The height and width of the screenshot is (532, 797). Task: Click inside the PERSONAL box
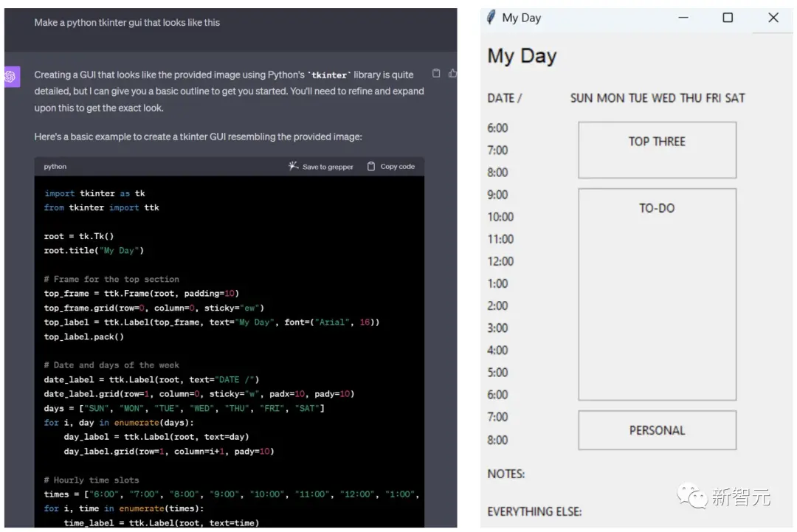point(657,430)
